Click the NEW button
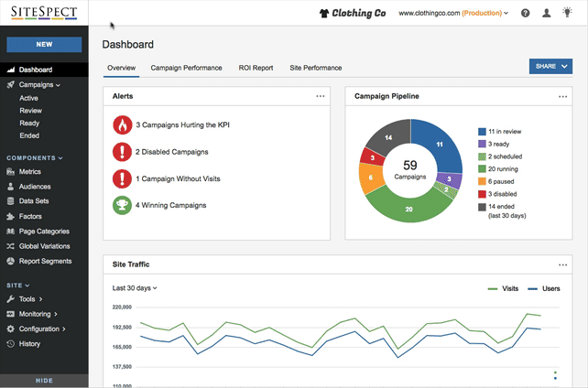The height and width of the screenshot is (388, 588). click(44, 44)
